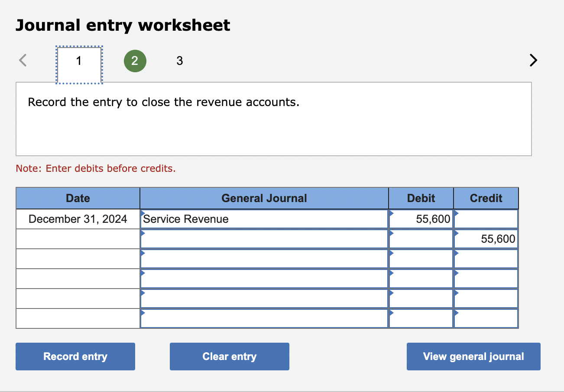
Task: Click an empty Date cell below December 31
Action: [x=78, y=238]
